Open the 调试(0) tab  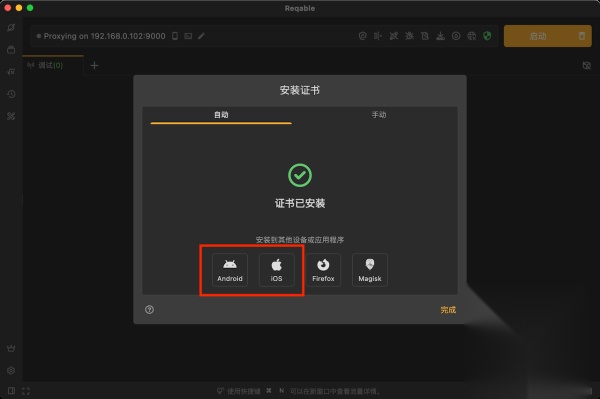coord(50,65)
